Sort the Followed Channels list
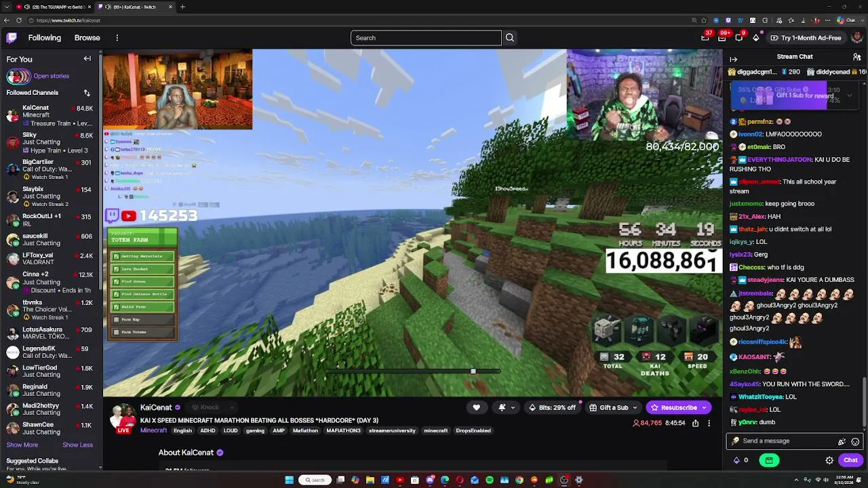 (87, 93)
